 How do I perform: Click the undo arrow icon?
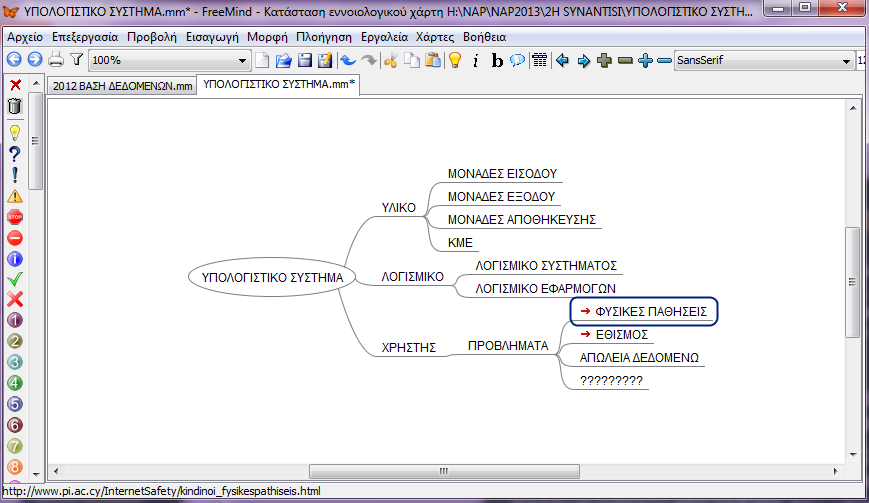[348, 60]
